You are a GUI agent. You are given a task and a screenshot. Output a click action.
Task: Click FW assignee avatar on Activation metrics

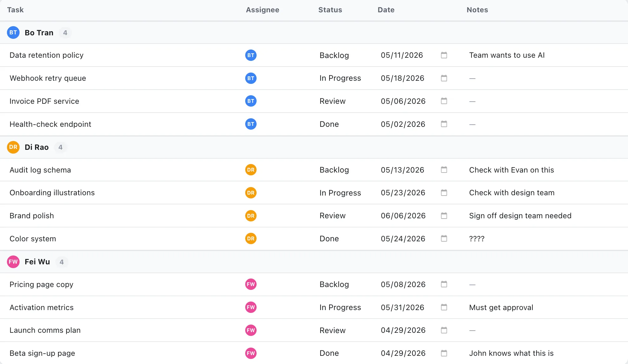251,307
